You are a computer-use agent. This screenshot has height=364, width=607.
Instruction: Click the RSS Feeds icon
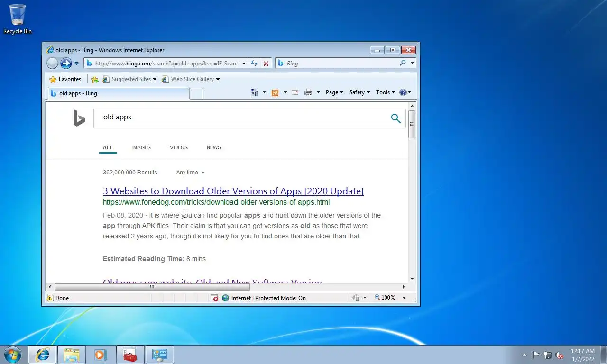[x=275, y=92]
